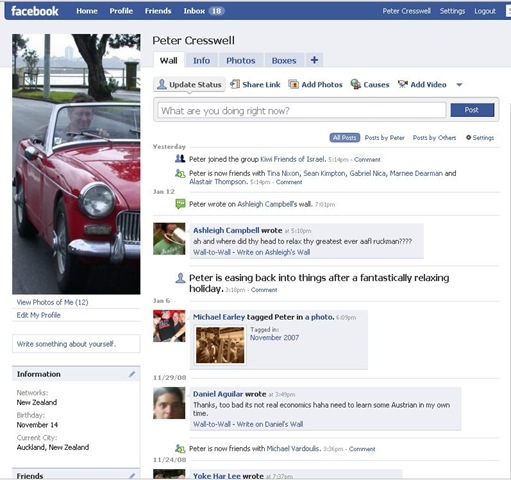Open Michael Vardoulis profile link
511x480 pixels.
pyautogui.click(x=293, y=449)
